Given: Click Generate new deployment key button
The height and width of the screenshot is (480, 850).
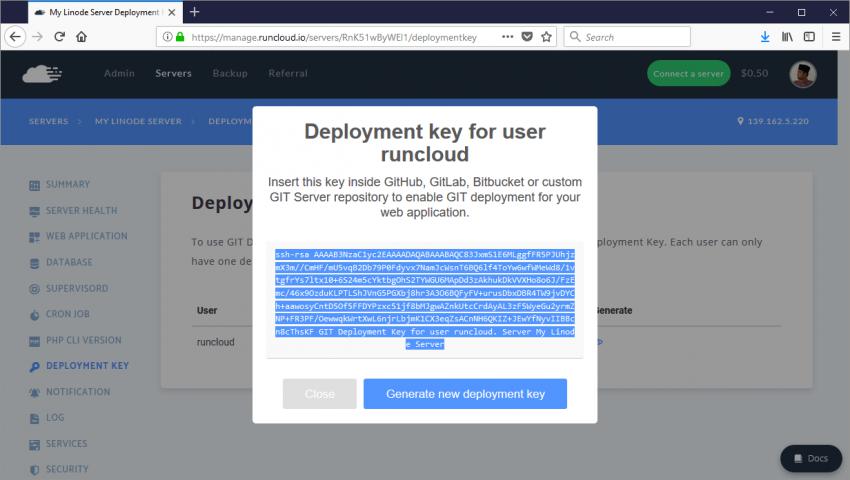Looking at the screenshot, I should pyautogui.click(x=465, y=394).
